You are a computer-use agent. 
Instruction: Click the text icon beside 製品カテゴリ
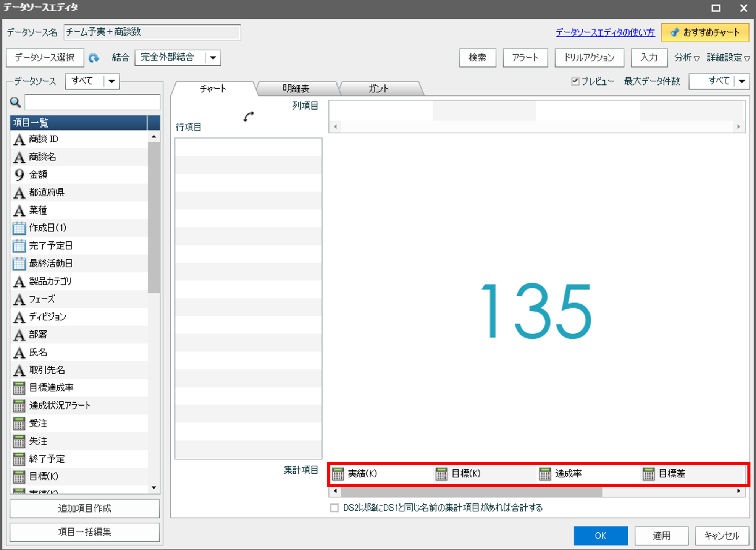[x=19, y=281]
